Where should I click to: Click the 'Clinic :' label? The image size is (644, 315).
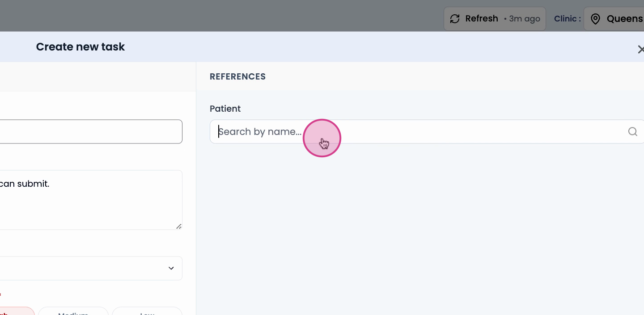point(568,19)
